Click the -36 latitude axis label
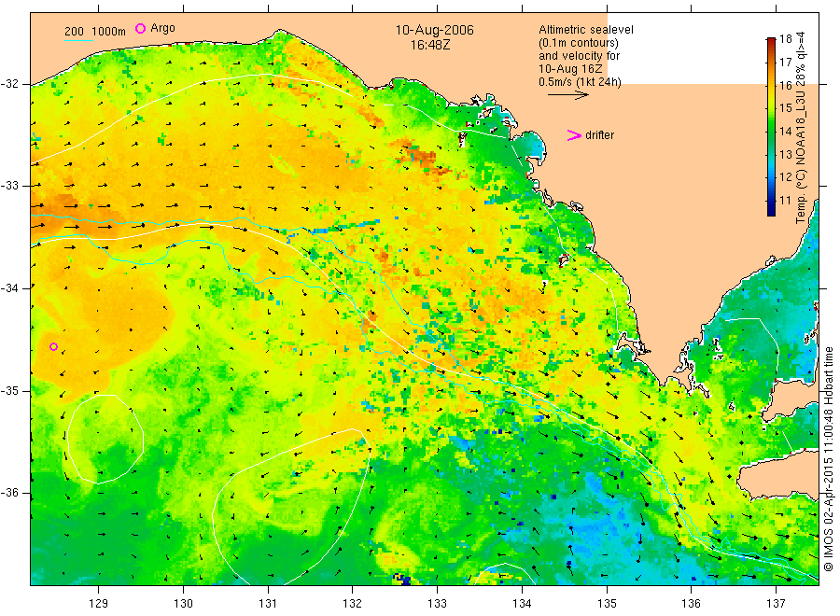Screen dimensions: 840x616 [9, 493]
